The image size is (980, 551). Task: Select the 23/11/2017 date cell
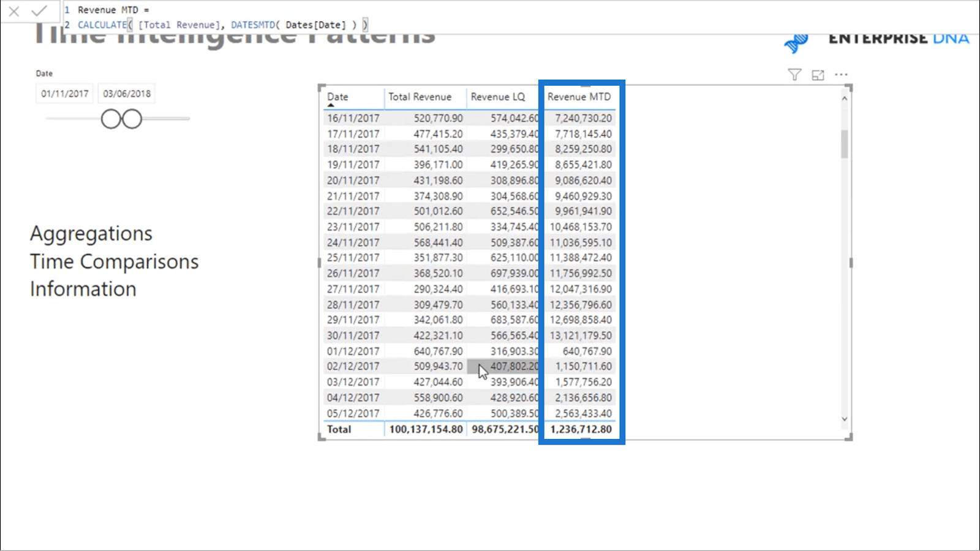[353, 227]
